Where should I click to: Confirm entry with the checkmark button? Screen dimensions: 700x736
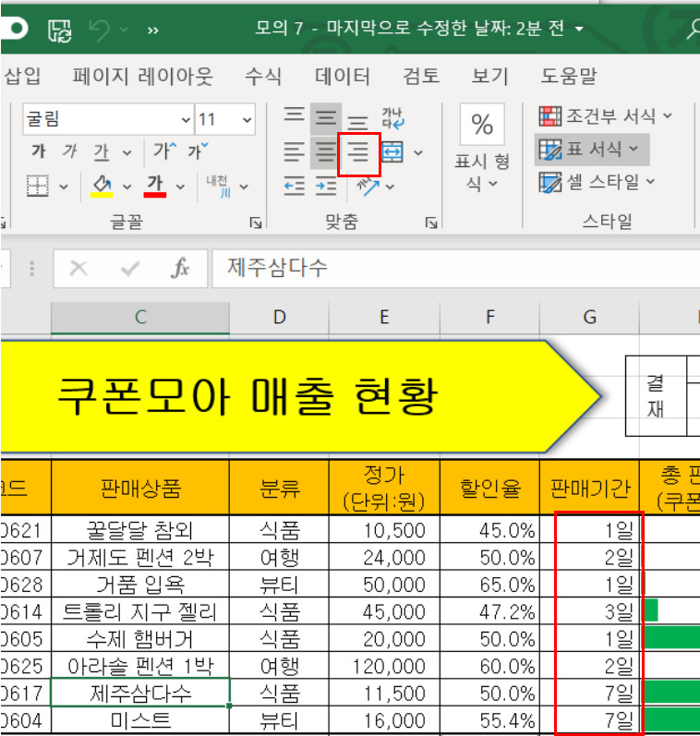click(x=129, y=269)
